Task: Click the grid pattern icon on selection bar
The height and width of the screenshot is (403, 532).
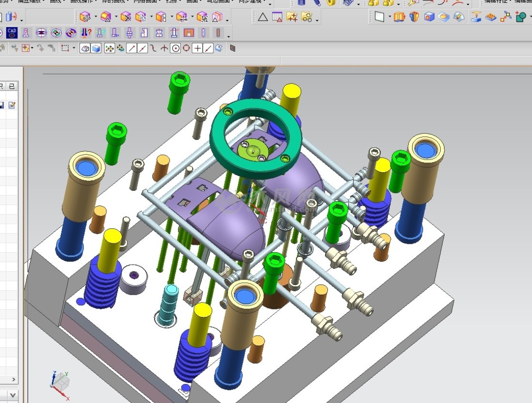Action: 233,48
